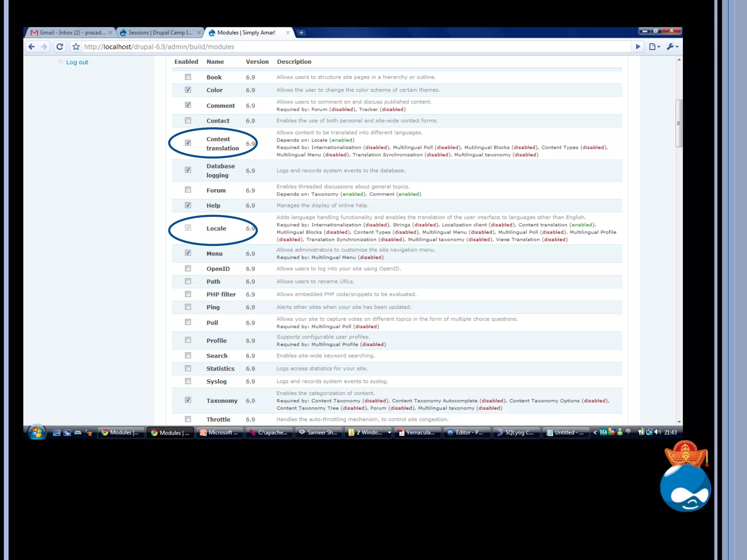This screenshot has width=747, height=560.
Task: Open a new tab with plus icon
Action: (301, 33)
